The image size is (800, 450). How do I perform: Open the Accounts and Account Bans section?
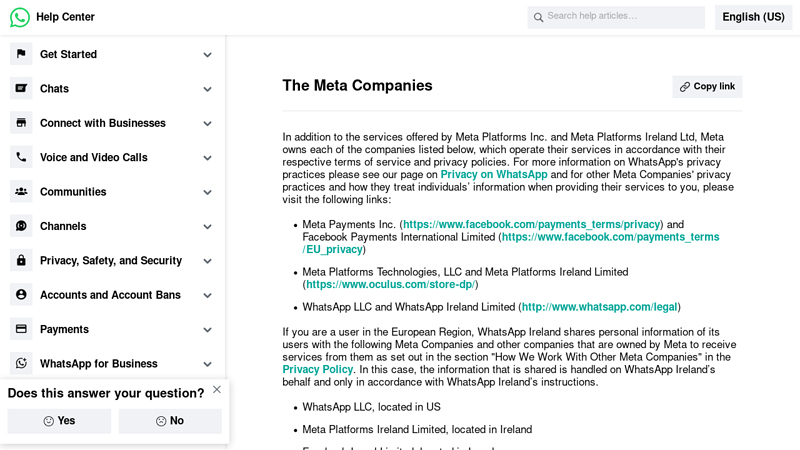click(x=112, y=295)
